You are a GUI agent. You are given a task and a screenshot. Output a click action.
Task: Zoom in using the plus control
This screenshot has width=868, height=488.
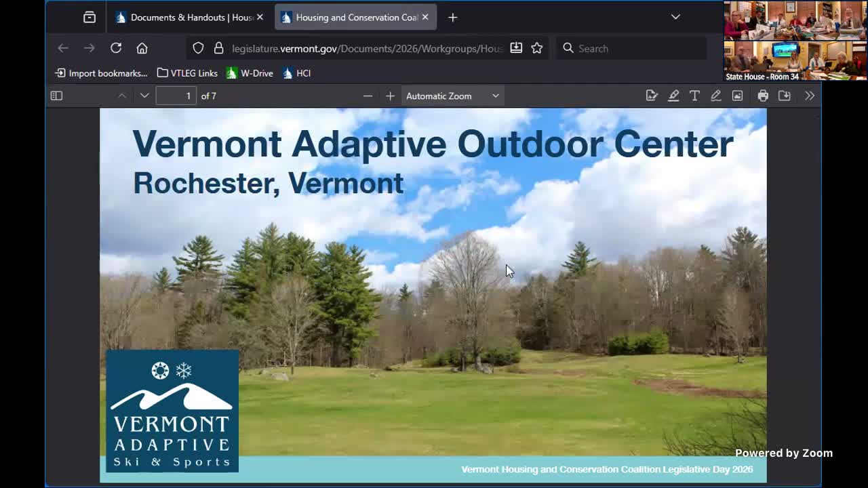click(x=390, y=95)
